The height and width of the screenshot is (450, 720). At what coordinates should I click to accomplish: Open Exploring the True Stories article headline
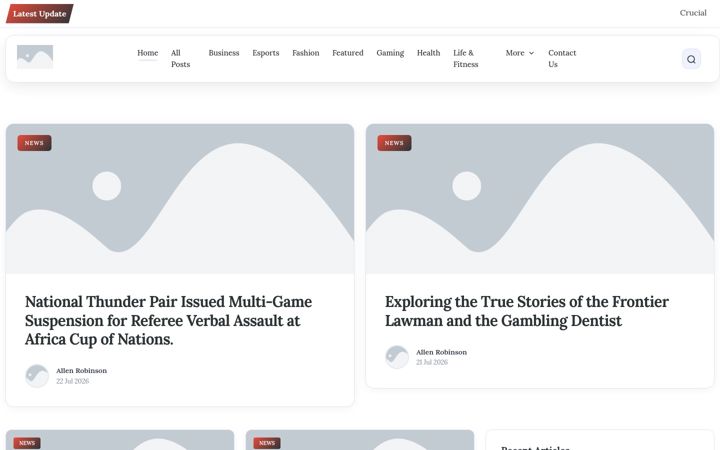click(527, 311)
